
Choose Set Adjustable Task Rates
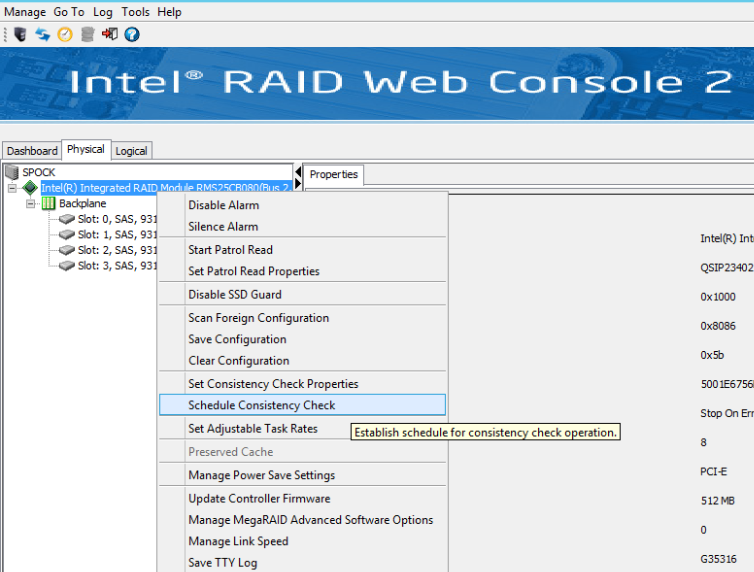click(302, 429)
